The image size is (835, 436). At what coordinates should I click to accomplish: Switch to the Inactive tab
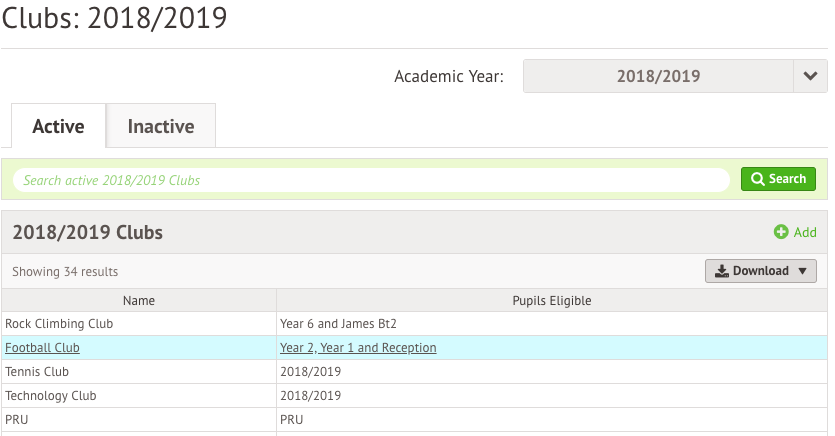(x=161, y=126)
